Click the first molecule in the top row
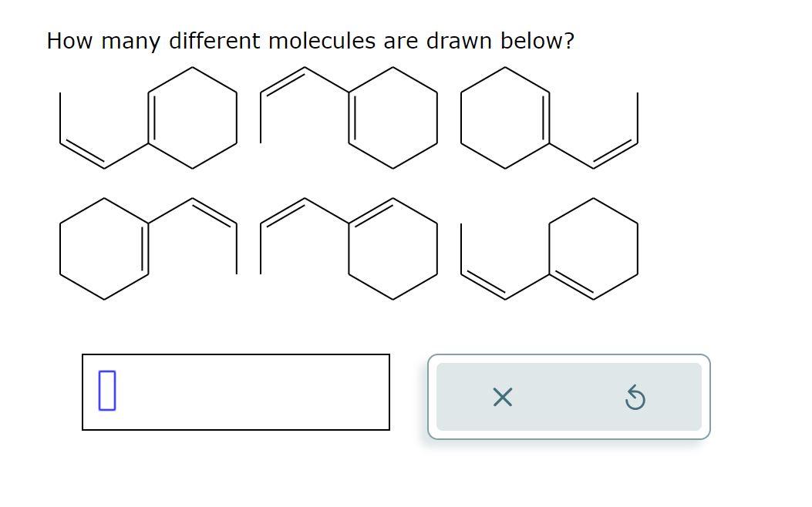 pos(147,119)
